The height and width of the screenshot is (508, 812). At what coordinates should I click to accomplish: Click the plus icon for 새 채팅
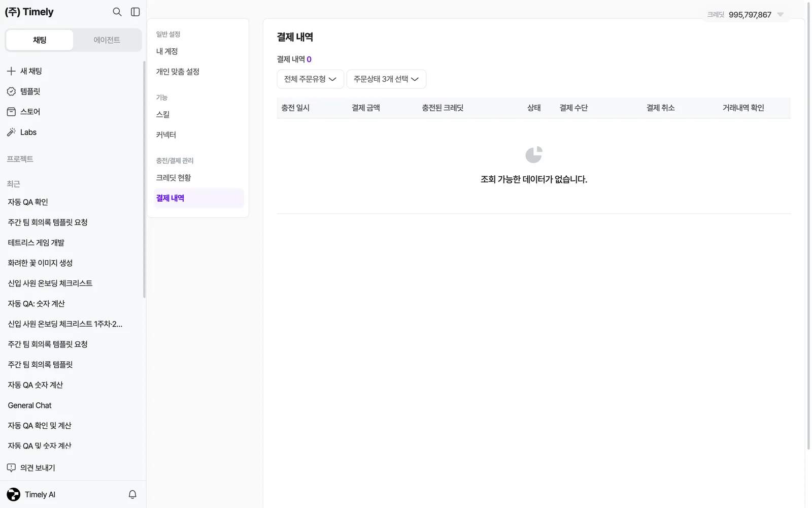(x=11, y=71)
